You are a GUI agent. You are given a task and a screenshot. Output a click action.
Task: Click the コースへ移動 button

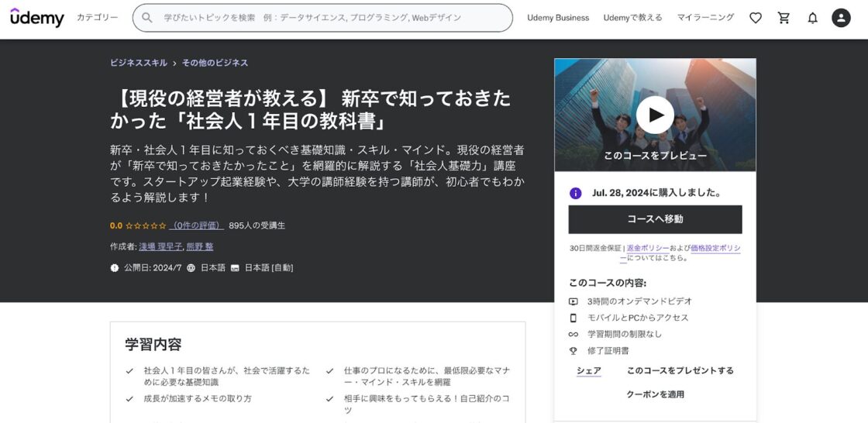point(655,219)
